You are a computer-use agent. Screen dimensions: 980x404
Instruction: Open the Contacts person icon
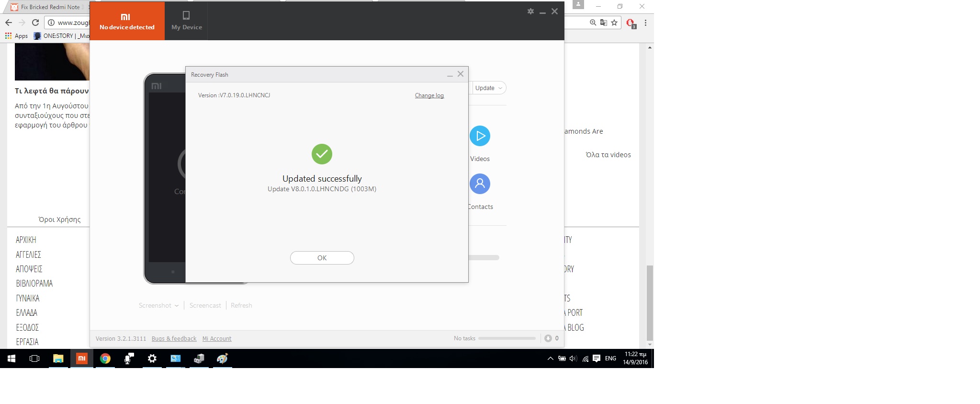point(480,184)
